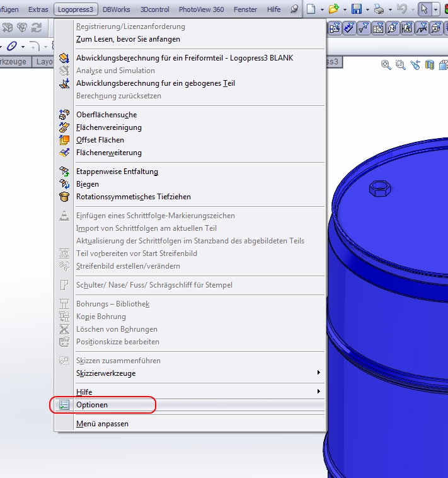This screenshot has width=448, height=478.
Task: Click the Save floppy disk icon
Action: (357, 9)
